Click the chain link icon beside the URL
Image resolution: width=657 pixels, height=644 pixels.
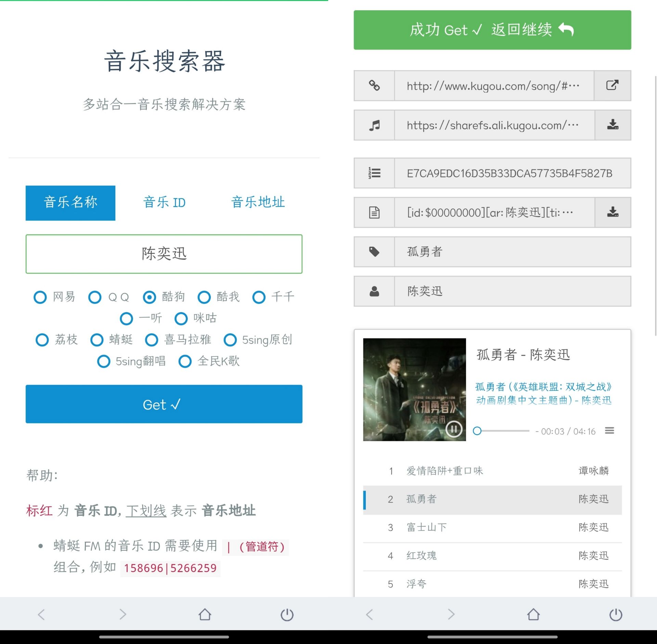tap(374, 86)
